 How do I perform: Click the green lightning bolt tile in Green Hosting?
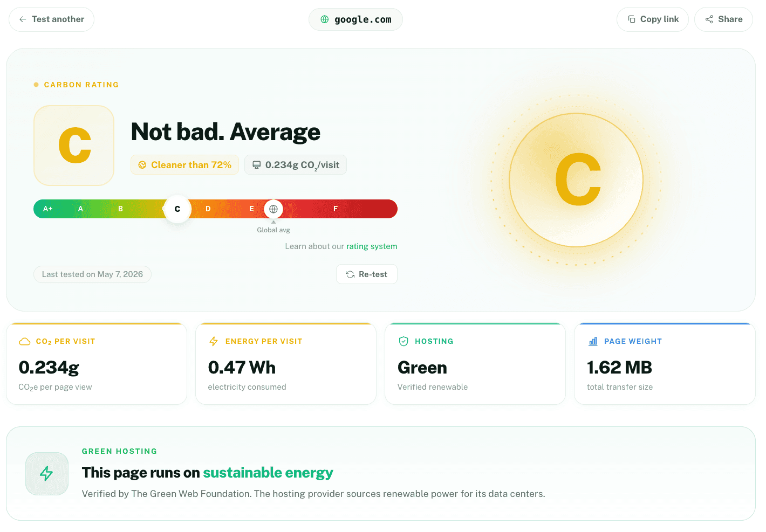point(47,474)
